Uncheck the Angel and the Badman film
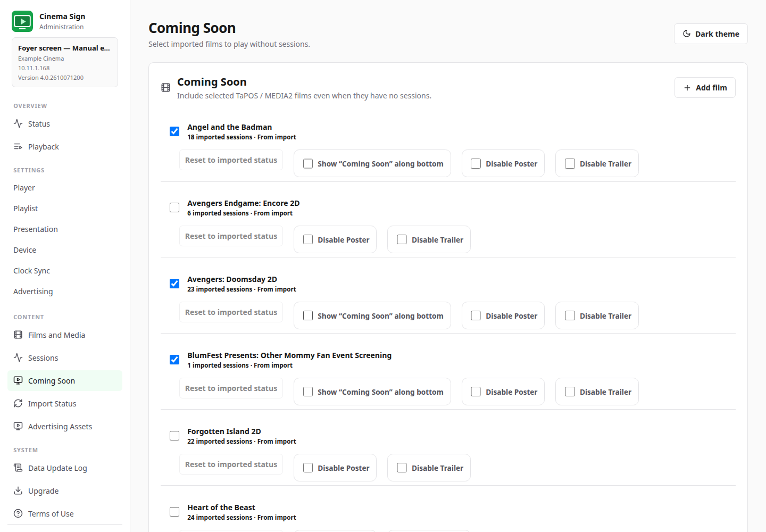 point(174,131)
